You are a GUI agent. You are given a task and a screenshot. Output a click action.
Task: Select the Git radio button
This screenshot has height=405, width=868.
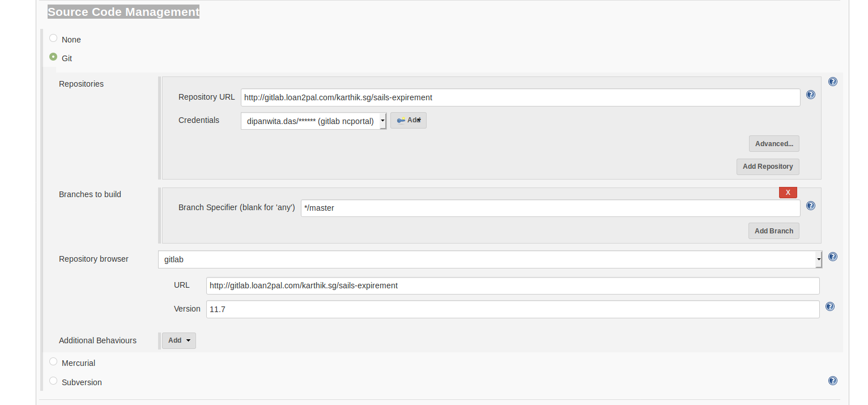point(53,57)
